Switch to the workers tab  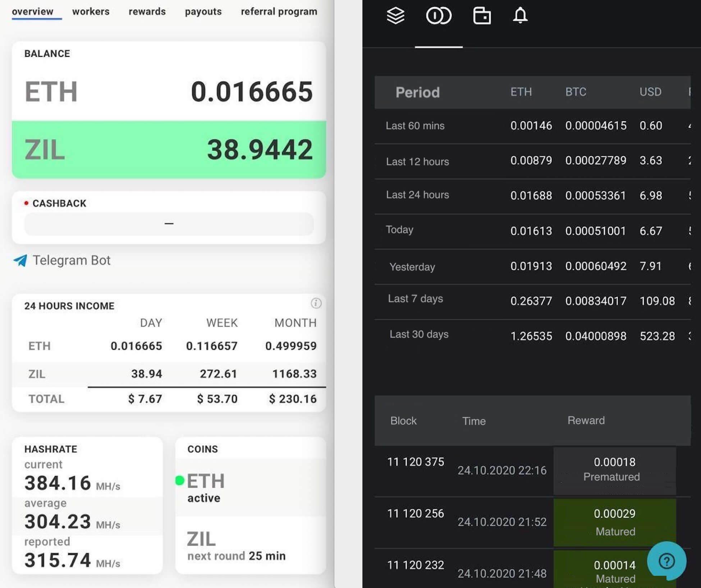tap(90, 10)
